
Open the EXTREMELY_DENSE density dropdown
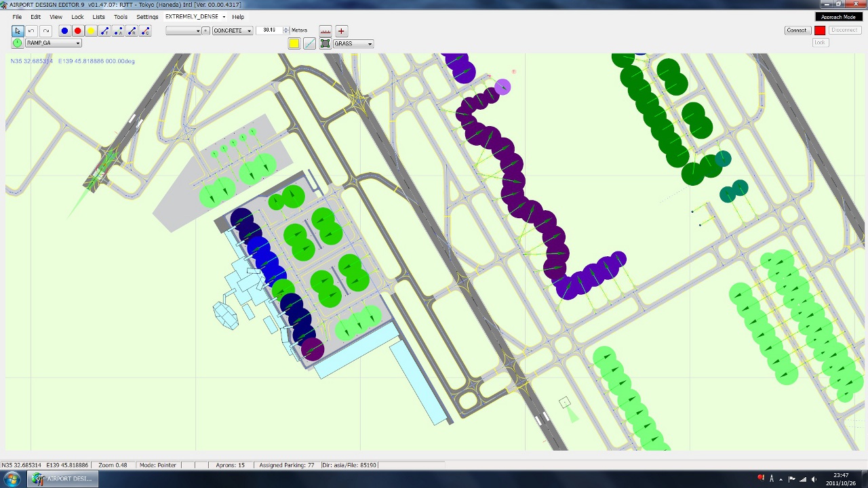195,16
